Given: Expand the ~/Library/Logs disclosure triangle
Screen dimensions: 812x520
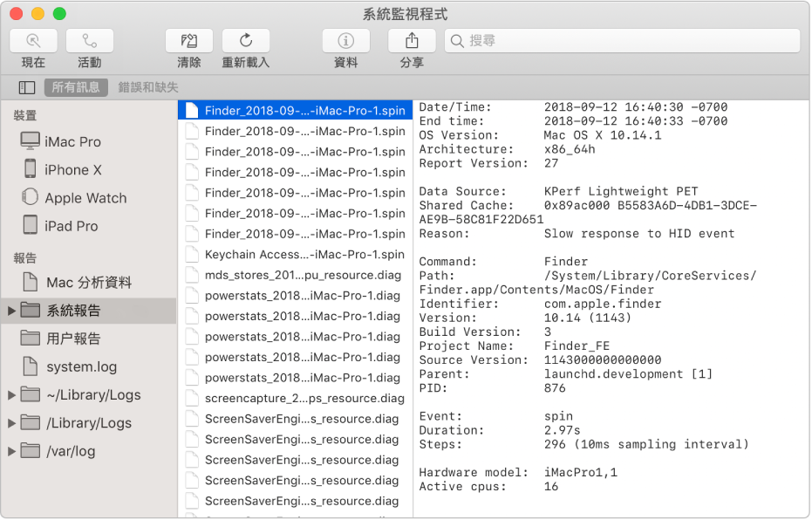Looking at the screenshot, I should [11, 395].
